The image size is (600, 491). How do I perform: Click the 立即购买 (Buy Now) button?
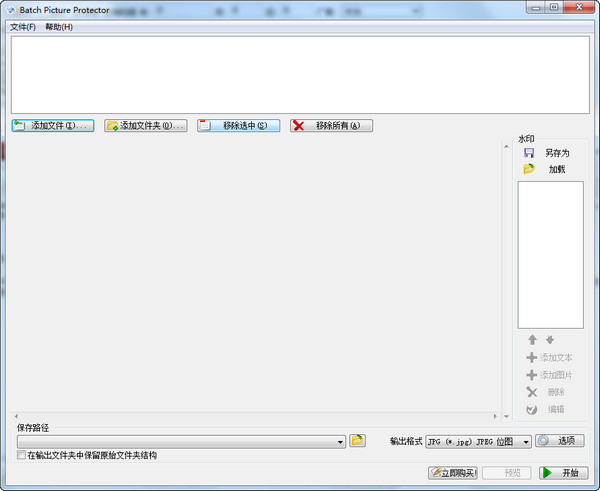(453, 473)
